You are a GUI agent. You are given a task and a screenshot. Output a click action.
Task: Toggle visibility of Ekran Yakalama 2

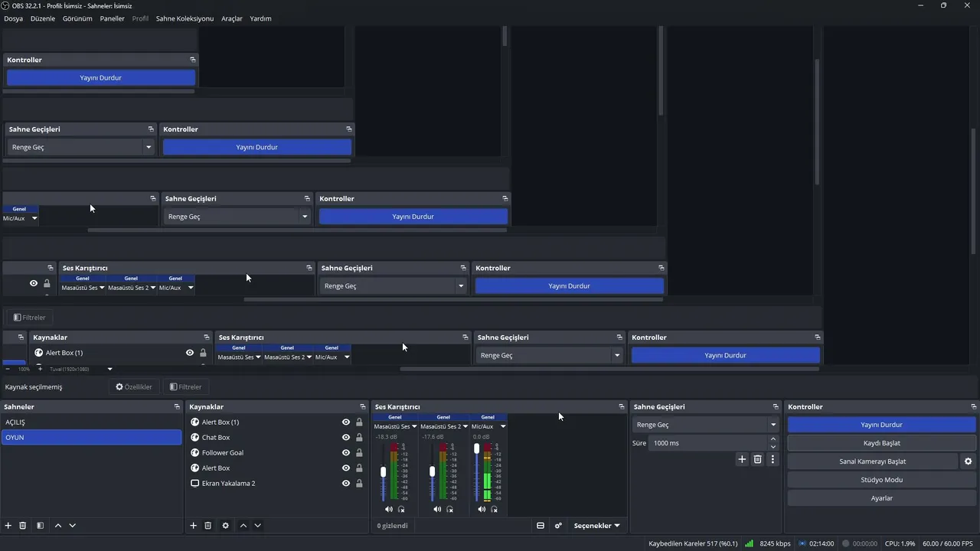[346, 484]
